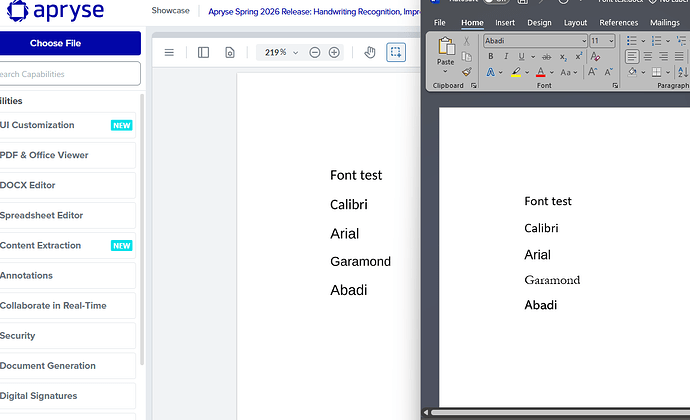Image resolution: width=690 pixels, height=420 pixels.
Task: Select the Format Painter brush
Action: 467,72
